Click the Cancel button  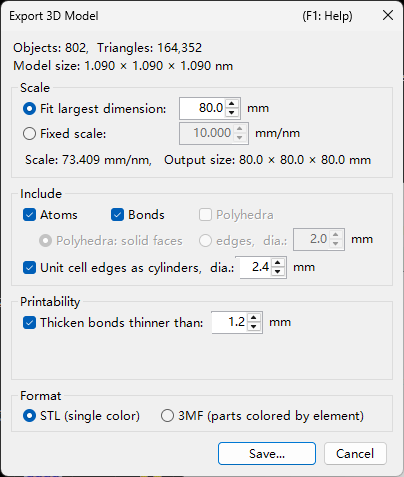click(355, 454)
